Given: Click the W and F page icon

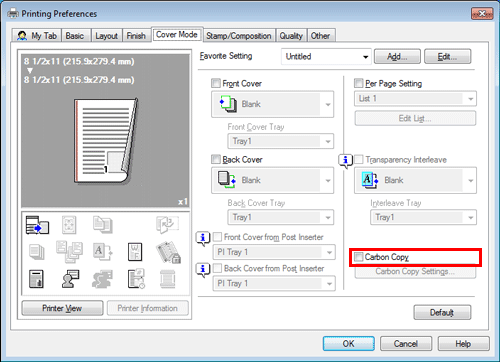Looking at the screenshot, I should coord(135,252).
